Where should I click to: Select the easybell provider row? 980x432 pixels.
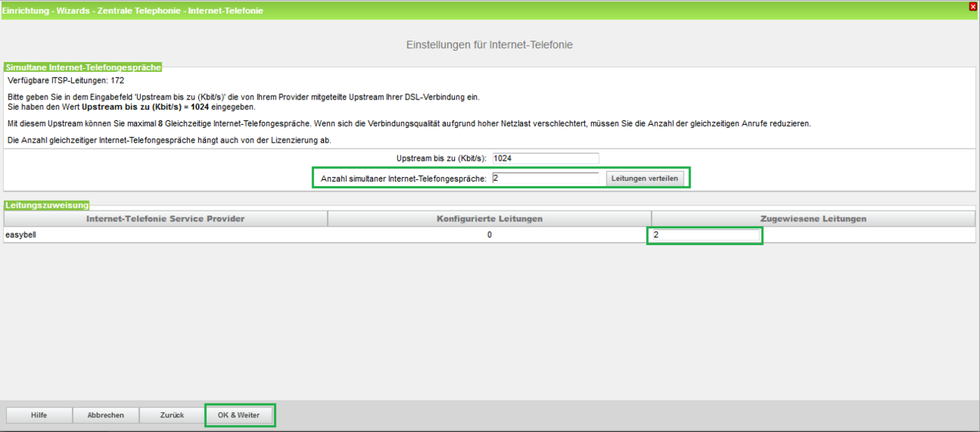click(x=21, y=235)
